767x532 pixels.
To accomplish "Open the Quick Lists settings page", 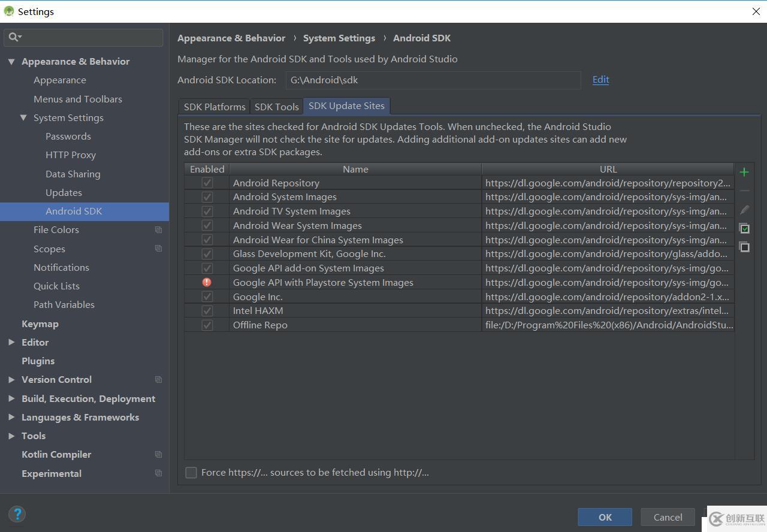I will [x=56, y=286].
